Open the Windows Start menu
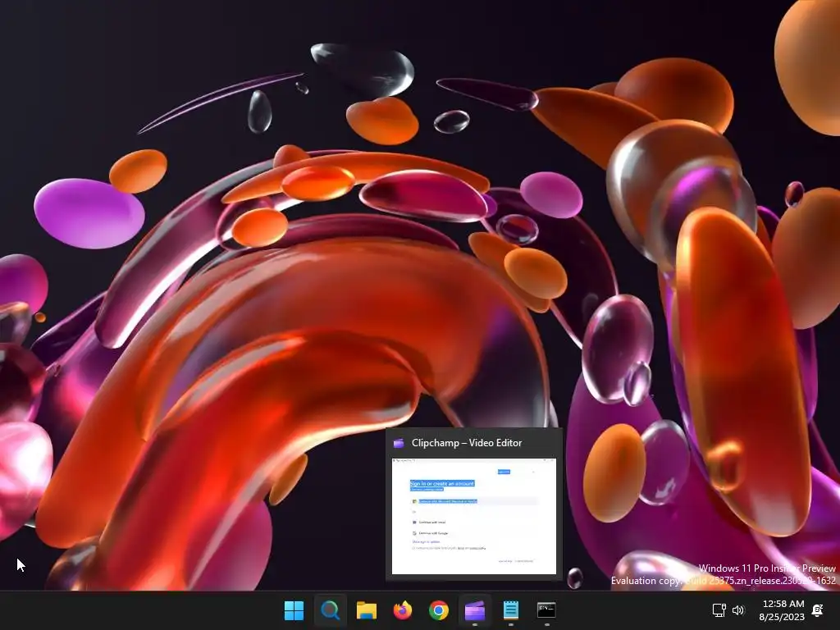Viewport: 840px width, 630px height. [294, 610]
